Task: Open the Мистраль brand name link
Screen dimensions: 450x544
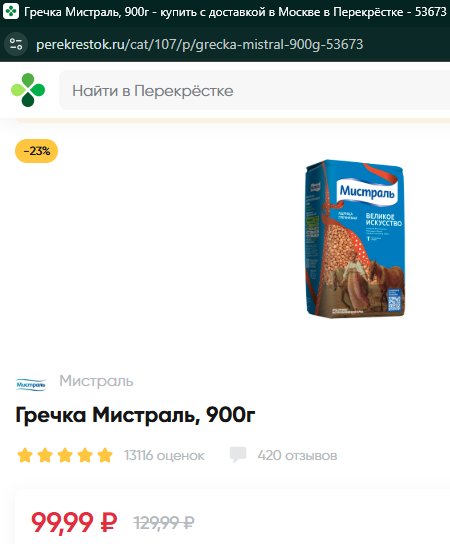Action: coord(96,381)
